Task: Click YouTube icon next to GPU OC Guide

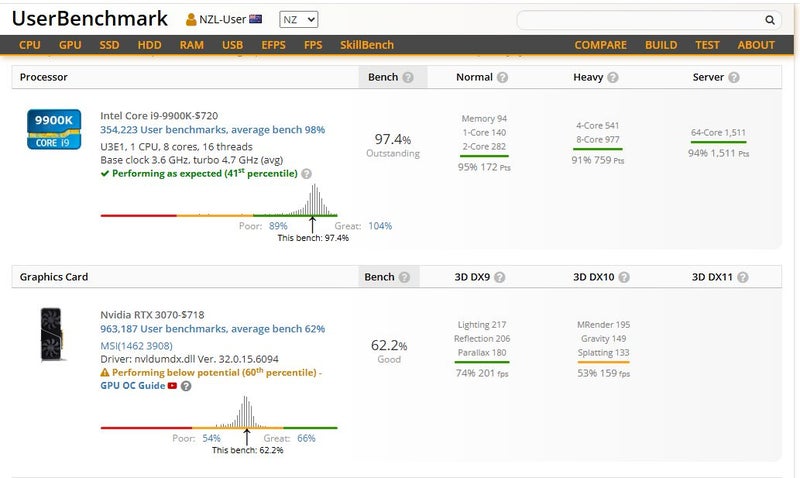Action: [x=172, y=385]
